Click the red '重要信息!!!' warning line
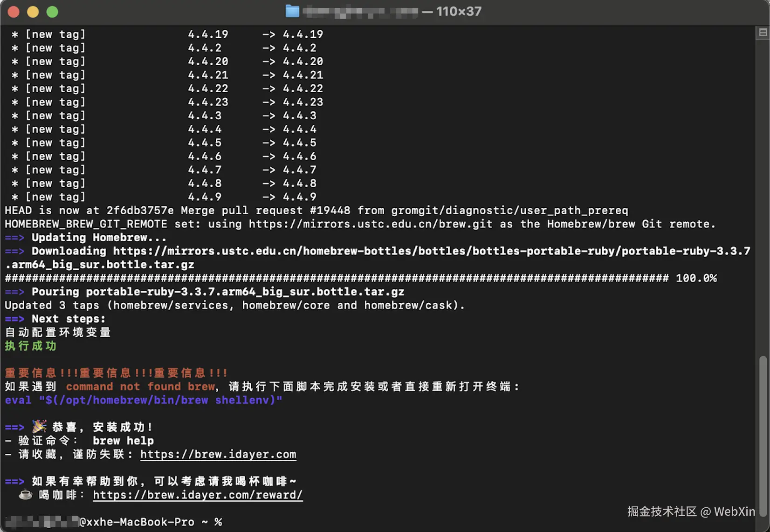 point(116,373)
